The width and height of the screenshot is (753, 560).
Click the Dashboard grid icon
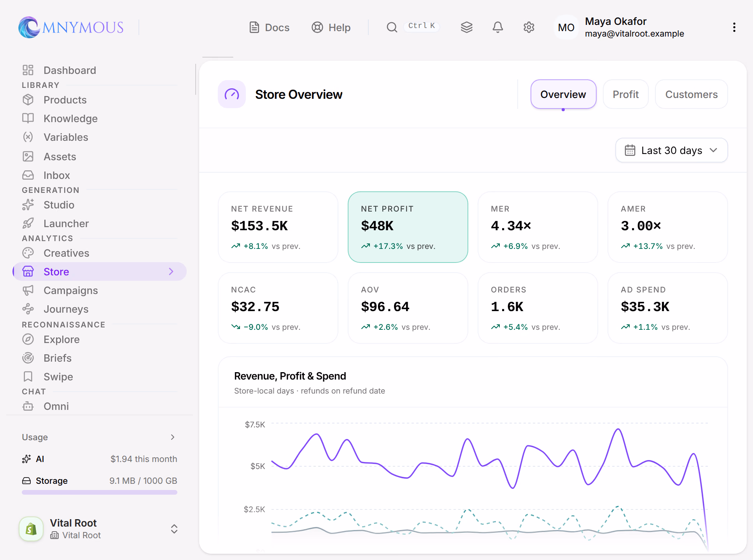pos(28,70)
